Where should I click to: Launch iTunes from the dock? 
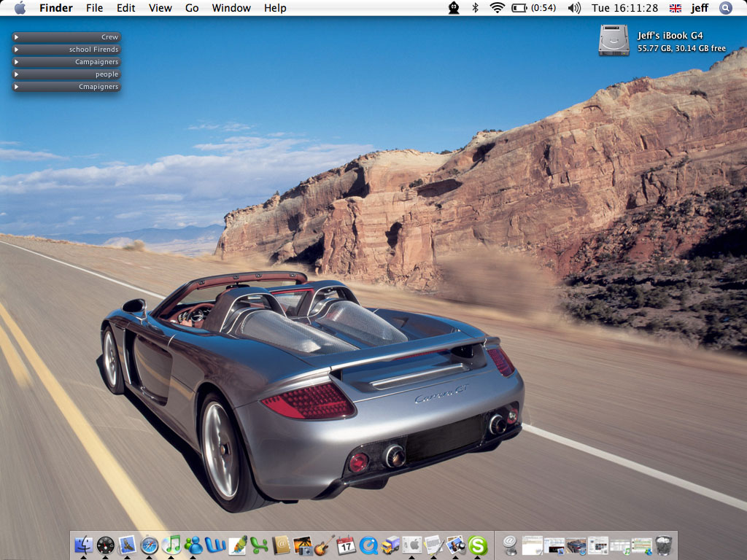click(171, 545)
